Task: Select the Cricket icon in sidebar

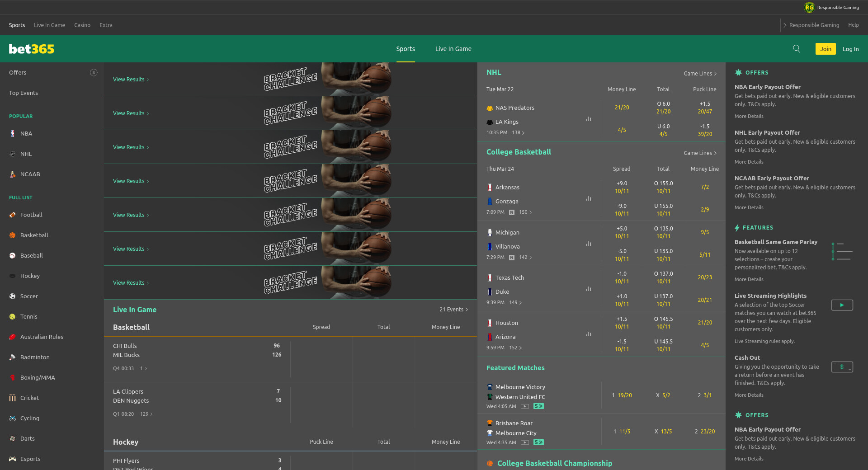Action: (12, 398)
